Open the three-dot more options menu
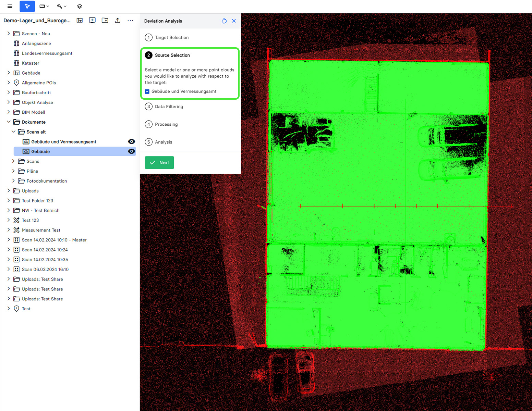 (x=130, y=21)
